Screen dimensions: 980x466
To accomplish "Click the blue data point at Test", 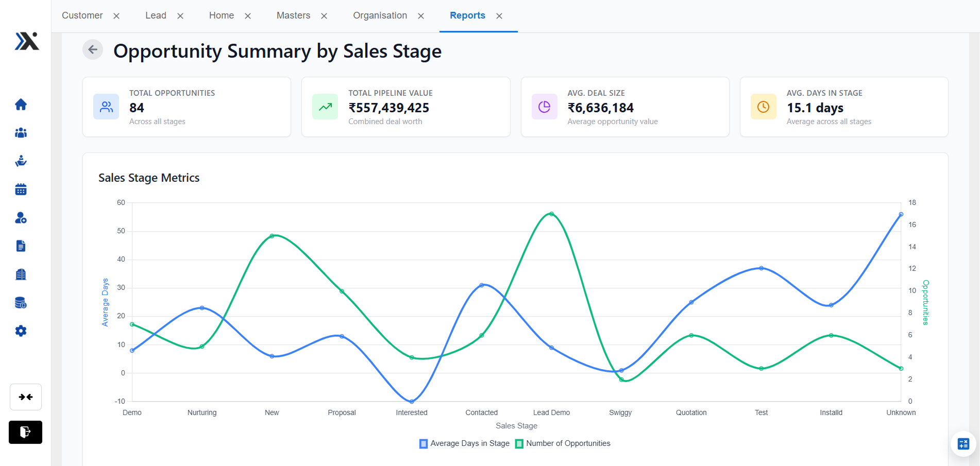I will tap(761, 268).
